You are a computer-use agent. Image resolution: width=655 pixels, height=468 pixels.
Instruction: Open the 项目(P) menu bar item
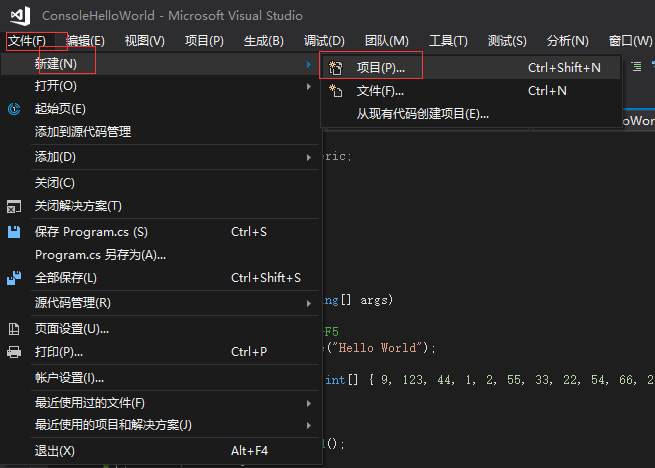pyautogui.click(x=204, y=41)
